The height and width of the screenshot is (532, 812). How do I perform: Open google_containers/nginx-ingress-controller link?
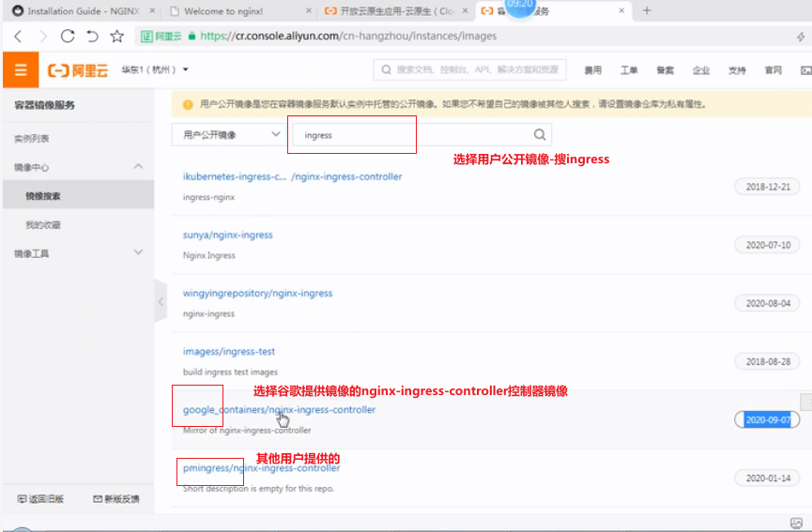(279, 410)
